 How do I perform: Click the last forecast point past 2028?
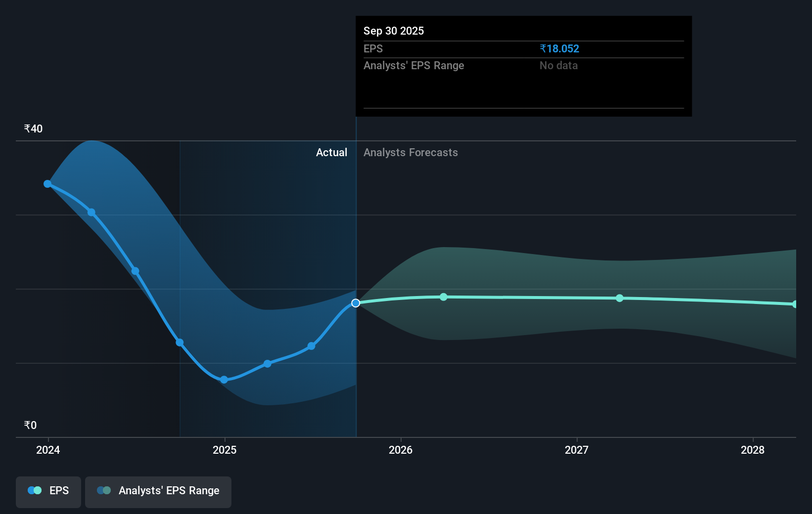[795, 304]
